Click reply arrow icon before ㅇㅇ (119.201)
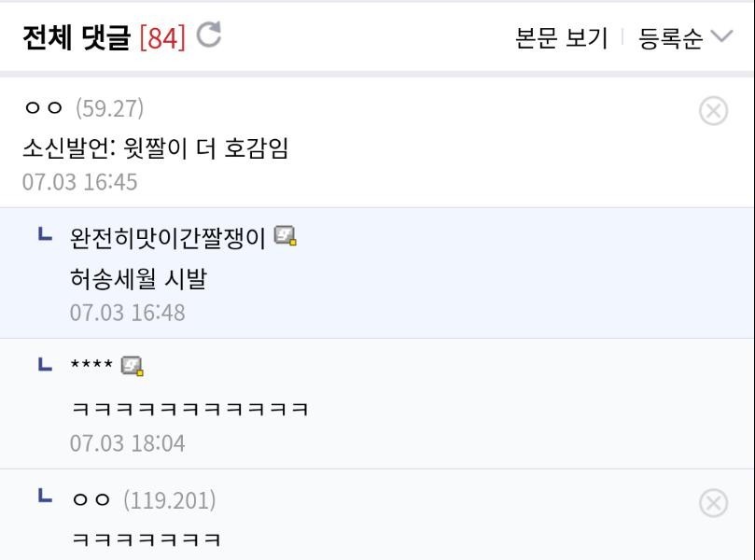The height and width of the screenshot is (560, 755). (45, 497)
